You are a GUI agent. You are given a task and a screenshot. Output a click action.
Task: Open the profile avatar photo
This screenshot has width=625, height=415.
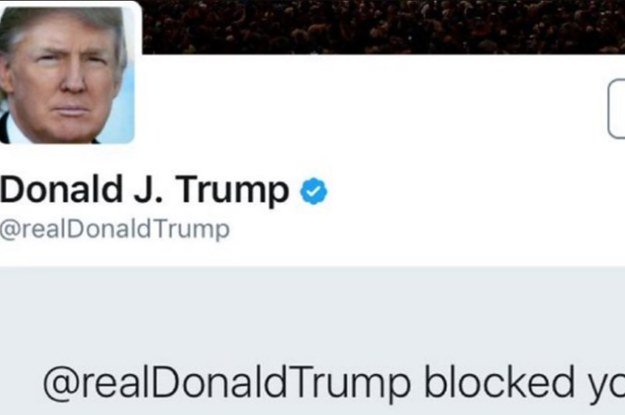67,75
